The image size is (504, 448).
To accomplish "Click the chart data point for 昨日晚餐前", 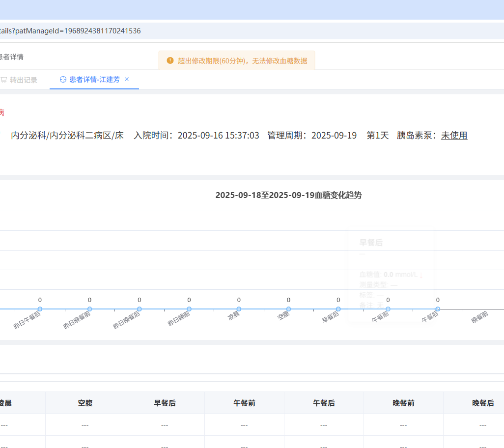I will tap(90, 309).
